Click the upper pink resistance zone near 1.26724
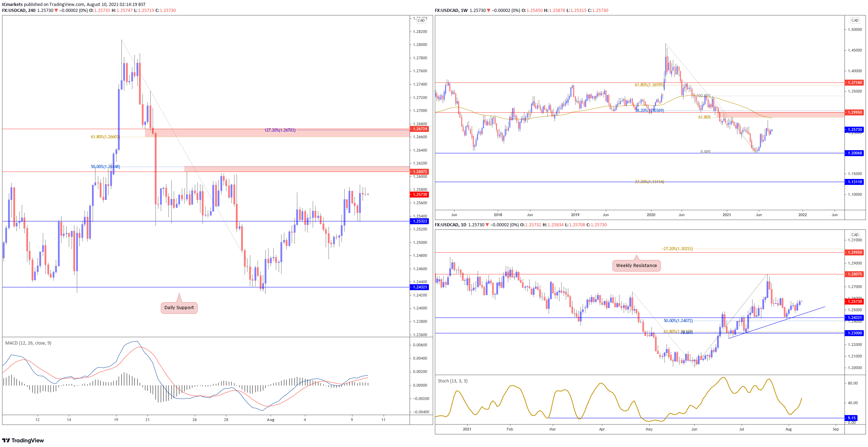 [277, 133]
